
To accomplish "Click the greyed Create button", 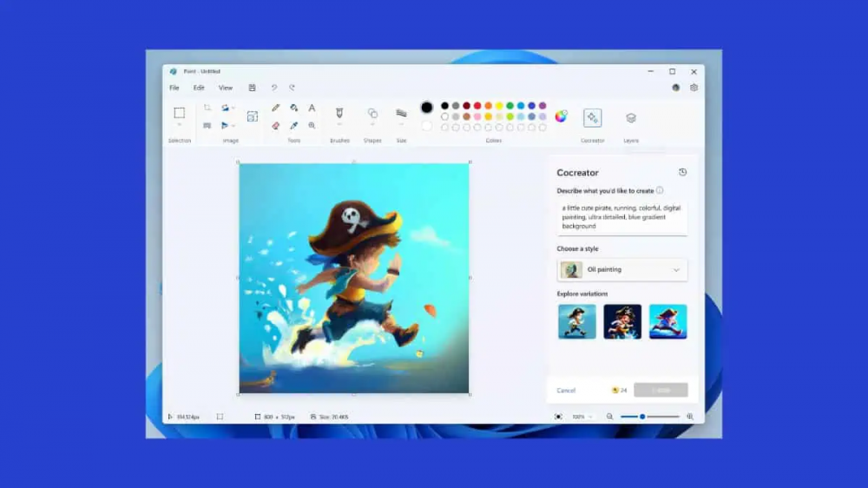I will (x=661, y=390).
